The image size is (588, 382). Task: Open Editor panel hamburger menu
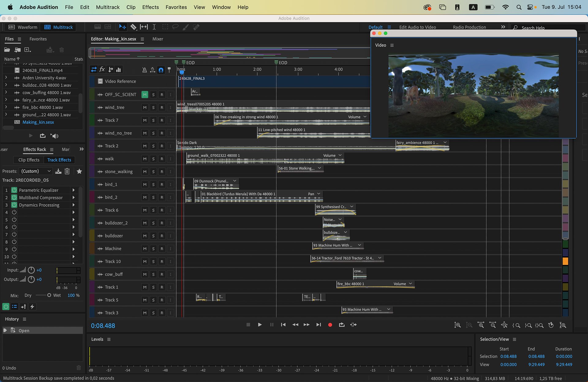click(142, 39)
